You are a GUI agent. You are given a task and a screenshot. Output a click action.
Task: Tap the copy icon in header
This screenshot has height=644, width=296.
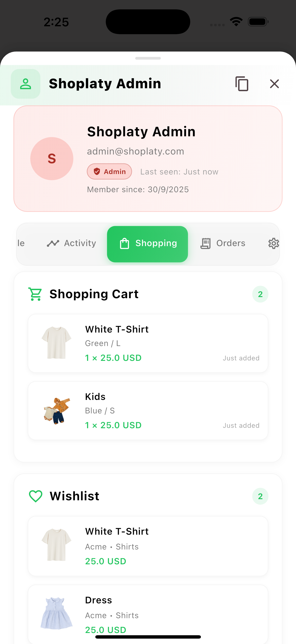click(x=242, y=84)
